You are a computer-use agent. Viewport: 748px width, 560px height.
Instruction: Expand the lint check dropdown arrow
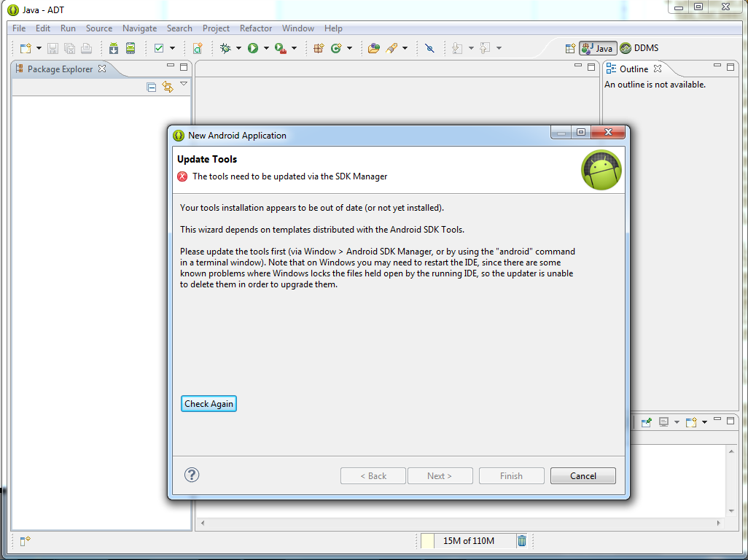click(172, 48)
